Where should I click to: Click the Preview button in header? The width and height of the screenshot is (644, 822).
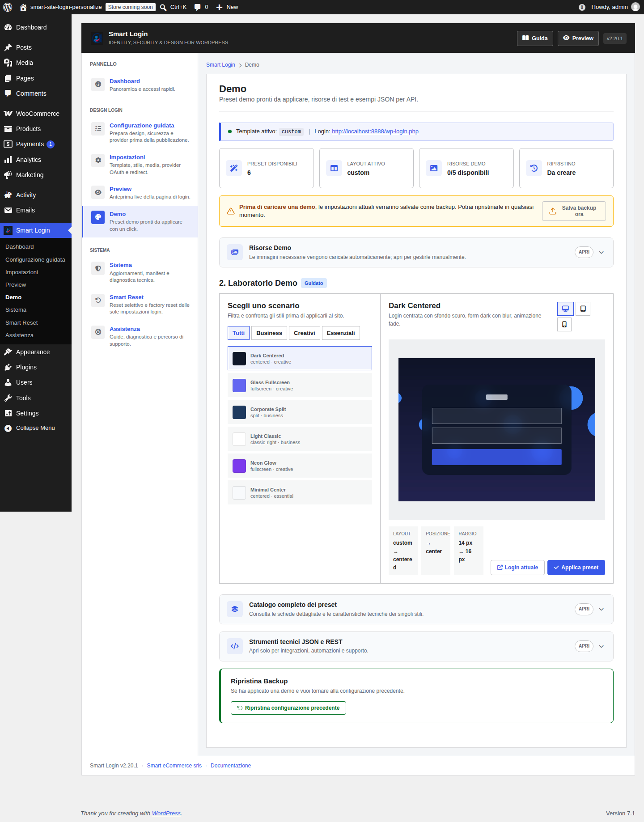click(x=578, y=38)
